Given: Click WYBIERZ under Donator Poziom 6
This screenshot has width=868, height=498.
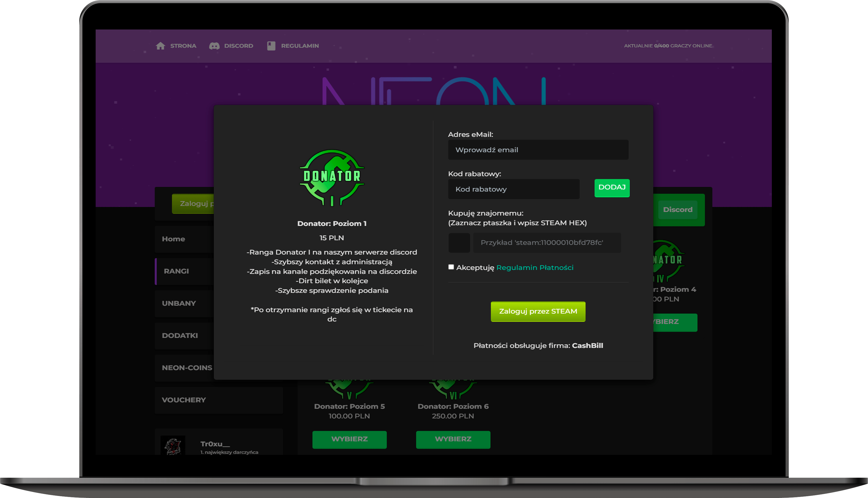Looking at the screenshot, I should [x=453, y=440].
